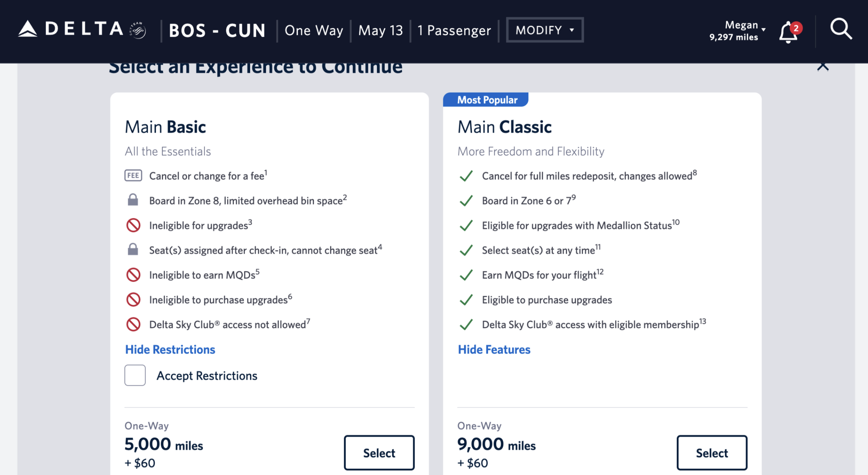Open the MODIFY search dropdown
The height and width of the screenshot is (475, 868).
pos(544,30)
